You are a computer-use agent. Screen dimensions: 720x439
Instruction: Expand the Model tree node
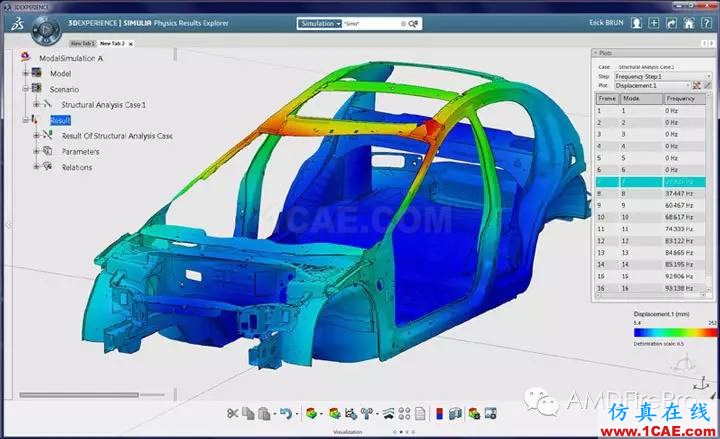pyautogui.click(x=26, y=73)
